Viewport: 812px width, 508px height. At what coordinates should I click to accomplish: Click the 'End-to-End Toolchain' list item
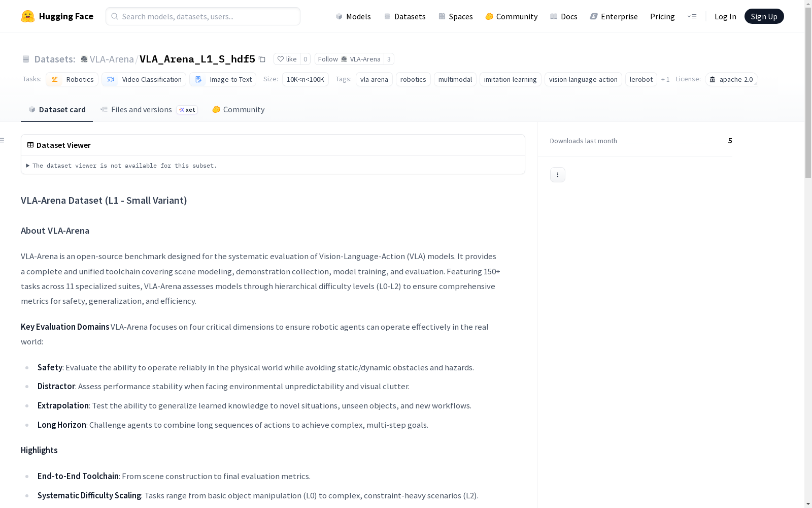point(78,476)
